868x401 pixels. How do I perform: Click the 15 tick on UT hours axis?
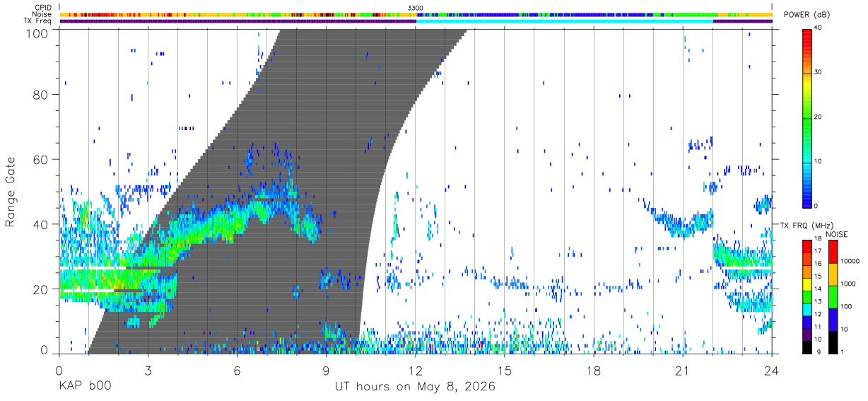pos(505,370)
